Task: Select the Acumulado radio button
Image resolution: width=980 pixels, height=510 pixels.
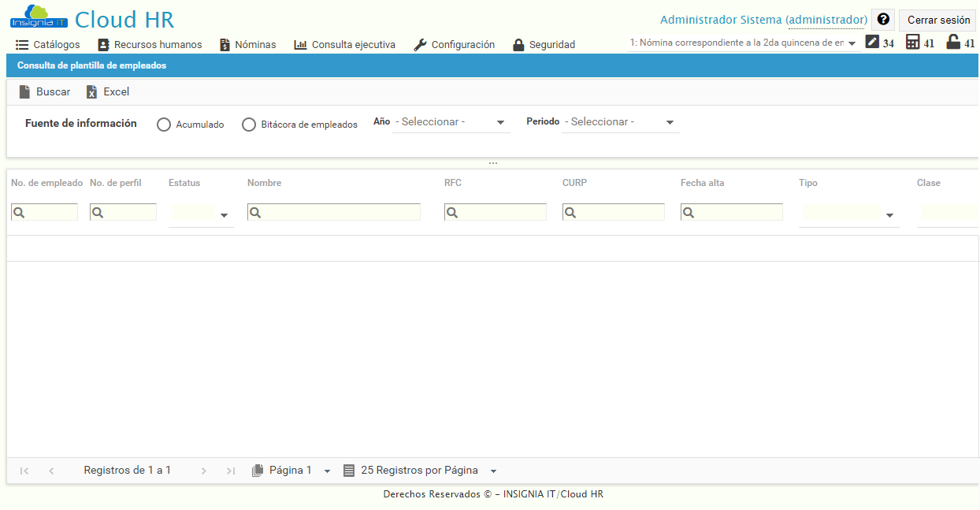Action: pyautogui.click(x=164, y=124)
